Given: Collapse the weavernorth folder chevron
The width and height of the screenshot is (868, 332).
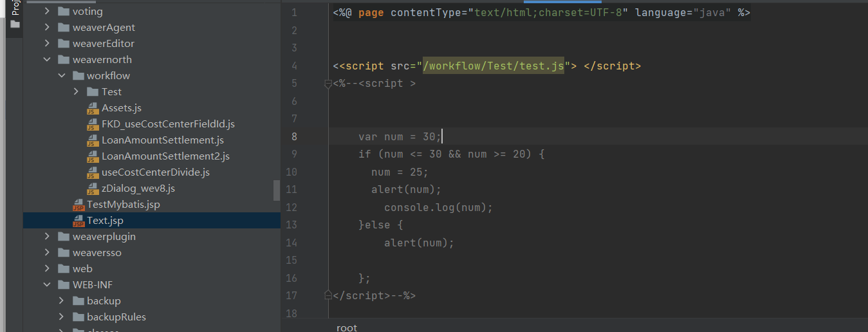Looking at the screenshot, I should [x=47, y=60].
